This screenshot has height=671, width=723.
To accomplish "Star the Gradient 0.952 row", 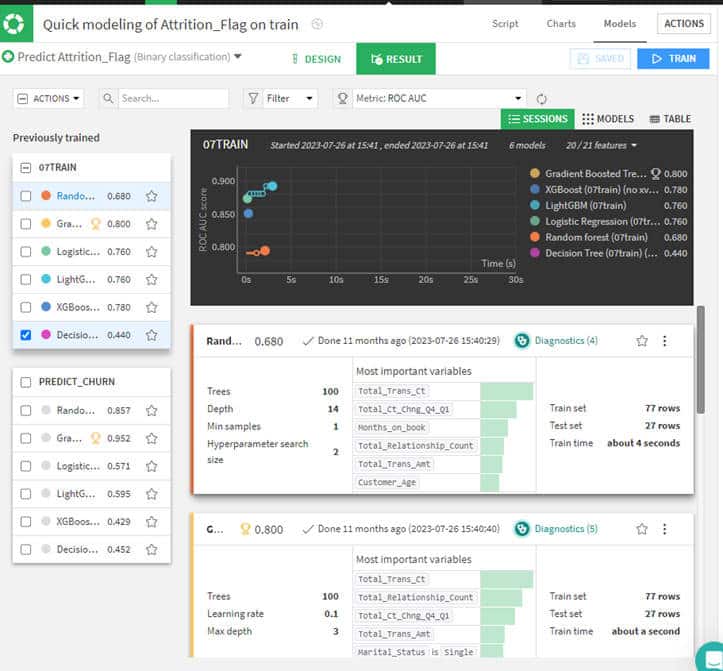I will coord(152,438).
